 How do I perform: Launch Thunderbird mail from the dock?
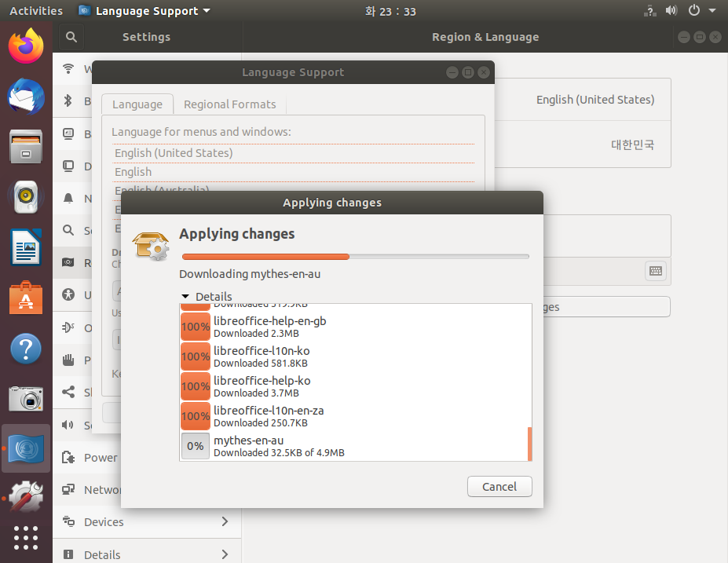point(26,97)
